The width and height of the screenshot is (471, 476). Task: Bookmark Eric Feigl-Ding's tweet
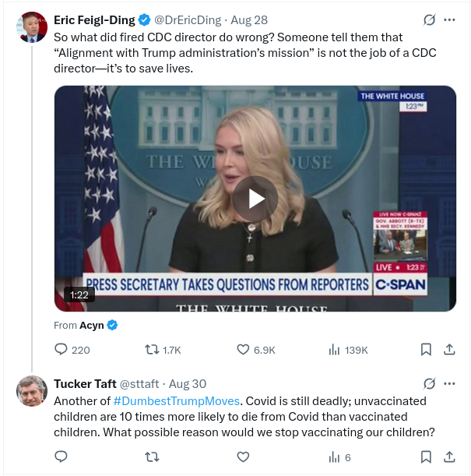click(x=426, y=350)
